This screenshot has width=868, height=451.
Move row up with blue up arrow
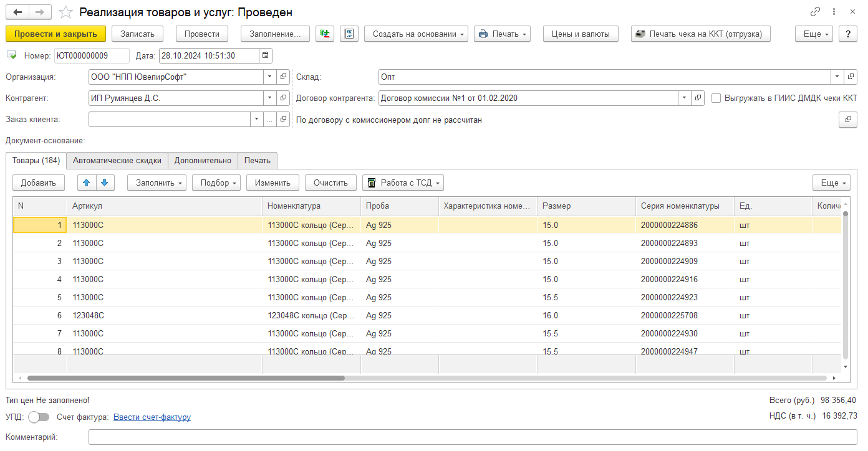tap(87, 183)
